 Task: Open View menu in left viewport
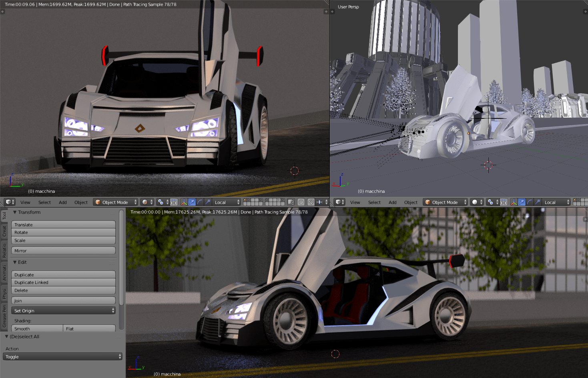click(25, 202)
